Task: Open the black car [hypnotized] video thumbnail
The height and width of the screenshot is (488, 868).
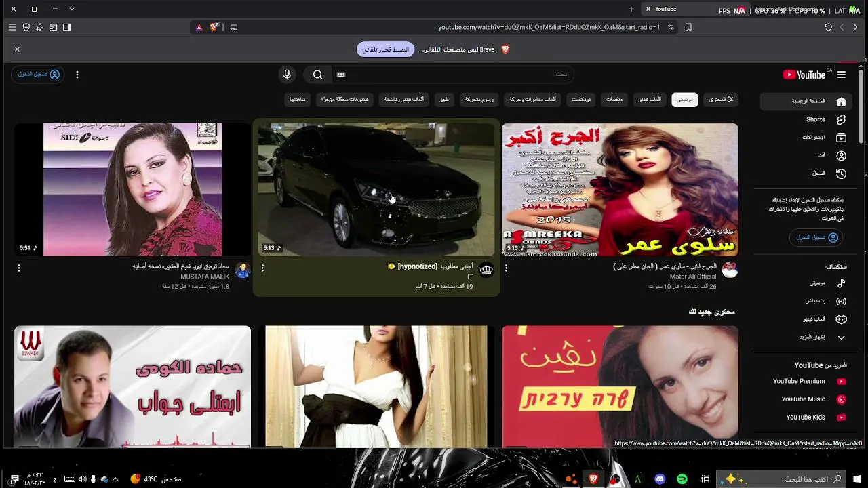Action: point(376,190)
